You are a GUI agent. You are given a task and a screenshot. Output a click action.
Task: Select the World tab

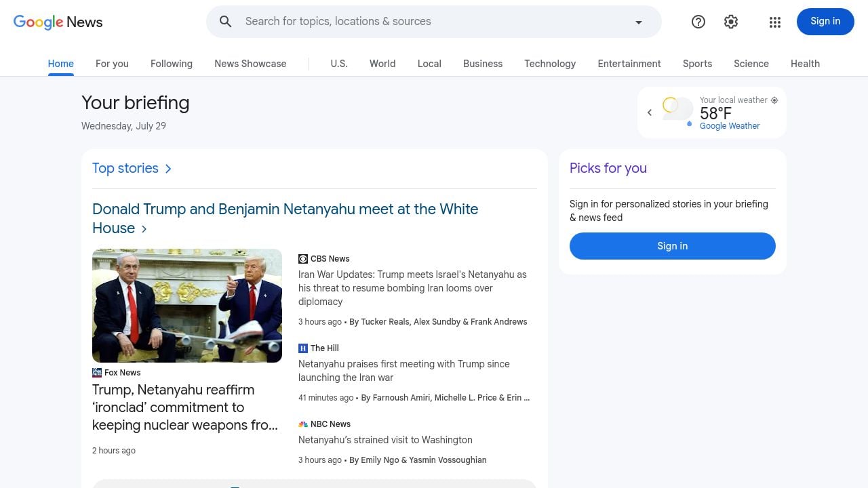click(382, 64)
